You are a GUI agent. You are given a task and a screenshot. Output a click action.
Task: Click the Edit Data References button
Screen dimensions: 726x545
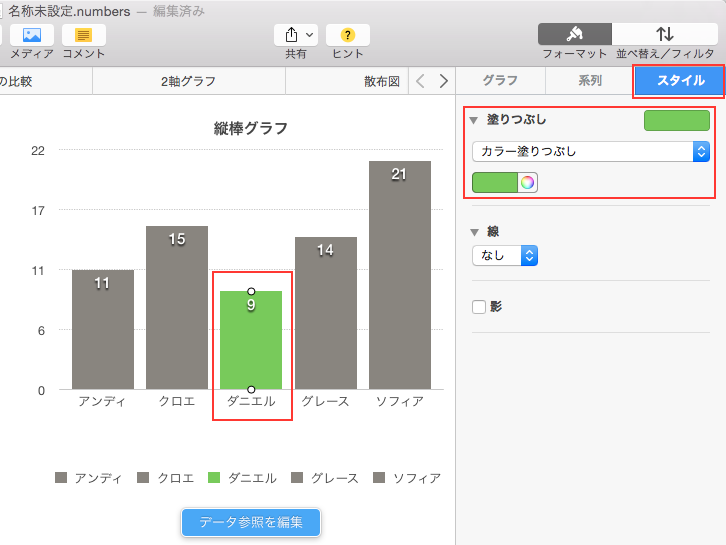coord(251,522)
